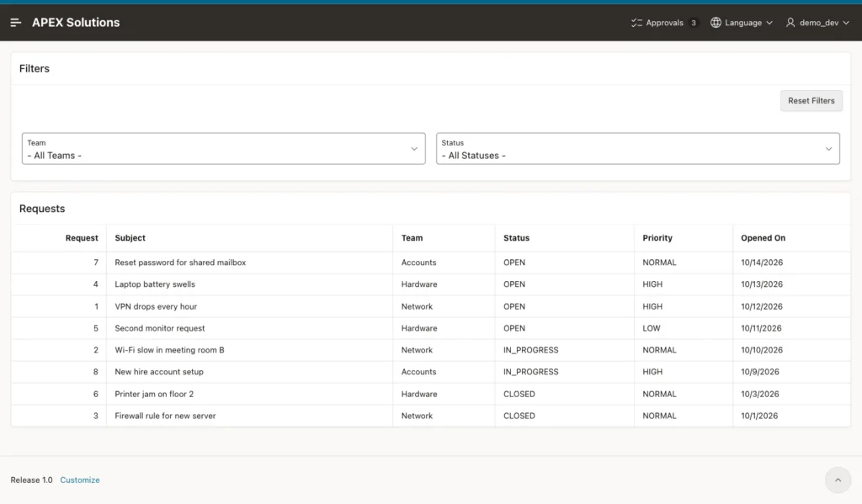
Task: Select 'Printer jam on floor 2' cell
Action: pos(154,394)
